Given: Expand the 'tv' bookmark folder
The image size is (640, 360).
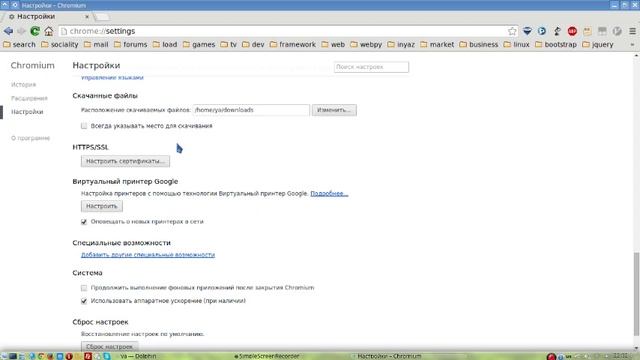Looking at the screenshot, I should click(x=229, y=44).
